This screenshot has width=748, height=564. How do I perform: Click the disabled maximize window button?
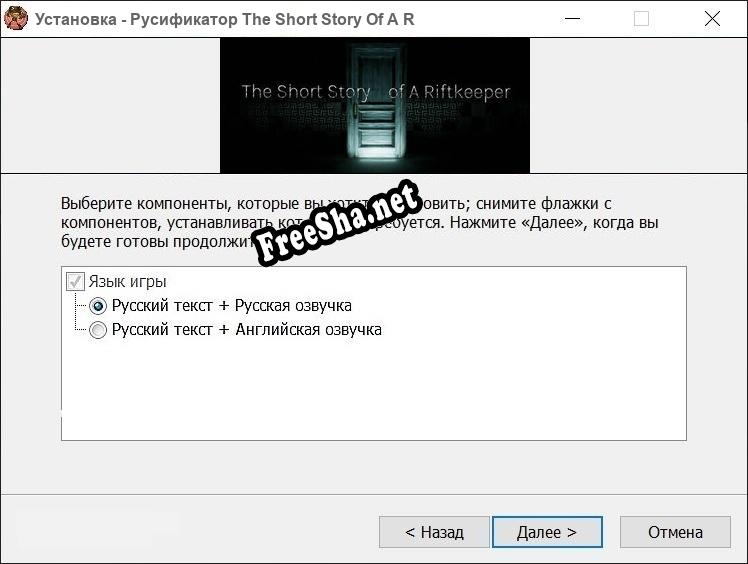coord(641,19)
